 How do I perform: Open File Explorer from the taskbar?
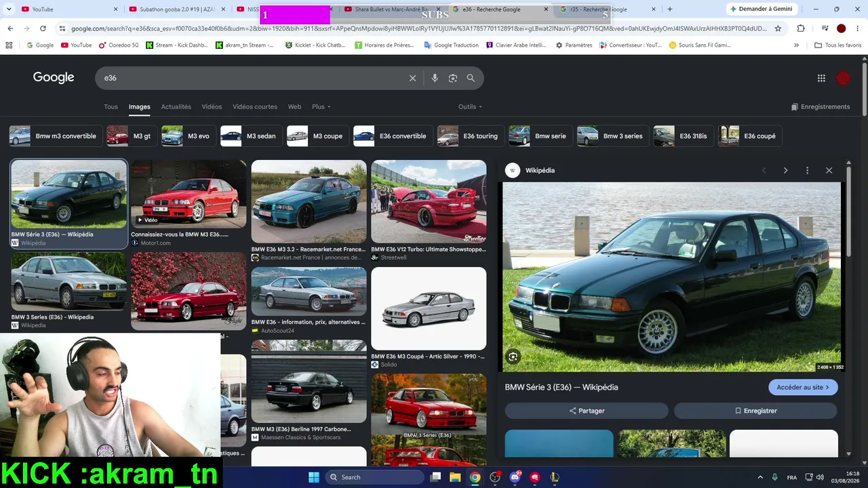455,477
